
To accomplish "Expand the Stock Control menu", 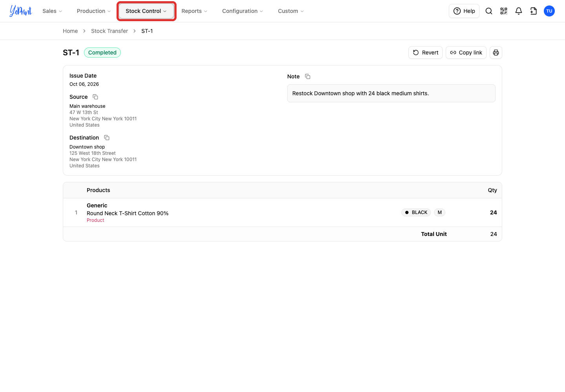I will [146, 11].
